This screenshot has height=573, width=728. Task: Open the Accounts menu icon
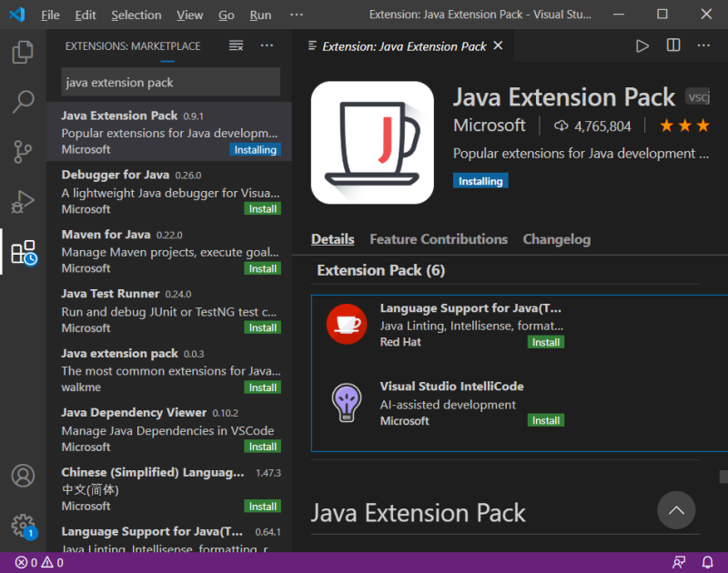point(23,476)
